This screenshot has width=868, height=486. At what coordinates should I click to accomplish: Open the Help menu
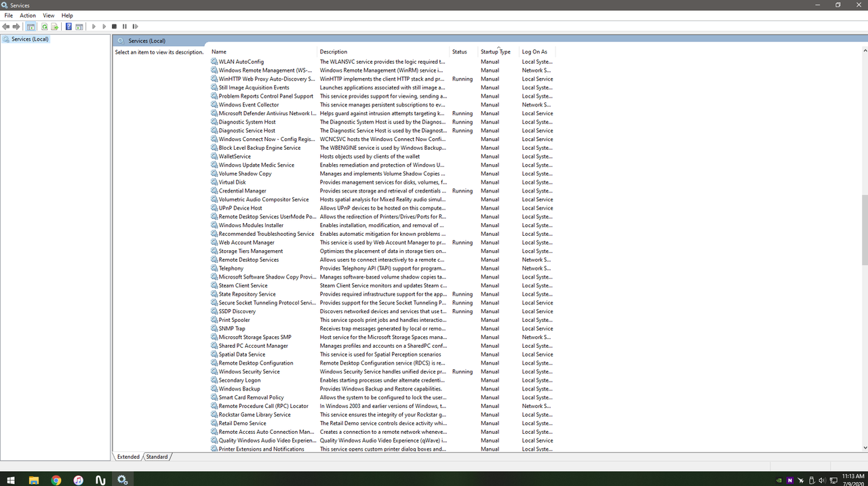(67, 15)
